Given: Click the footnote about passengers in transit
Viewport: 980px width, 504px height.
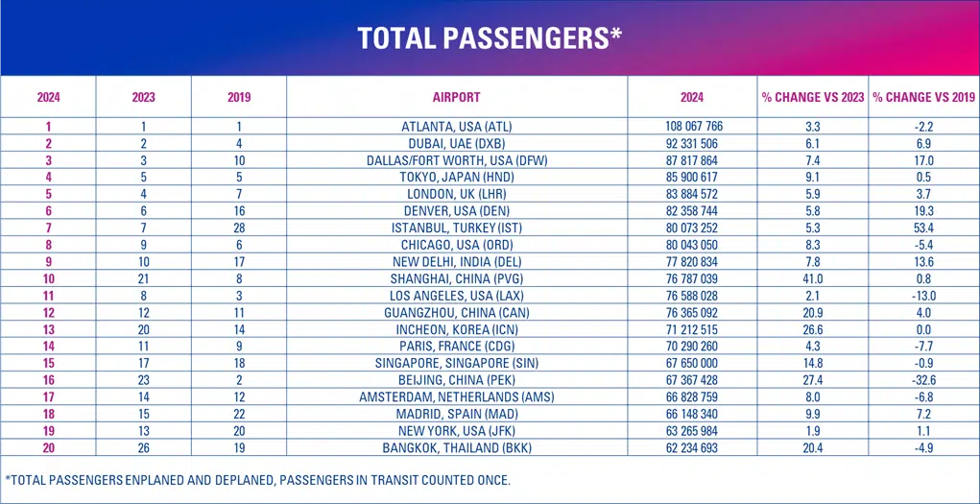Looking at the screenshot, I should (x=258, y=480).
